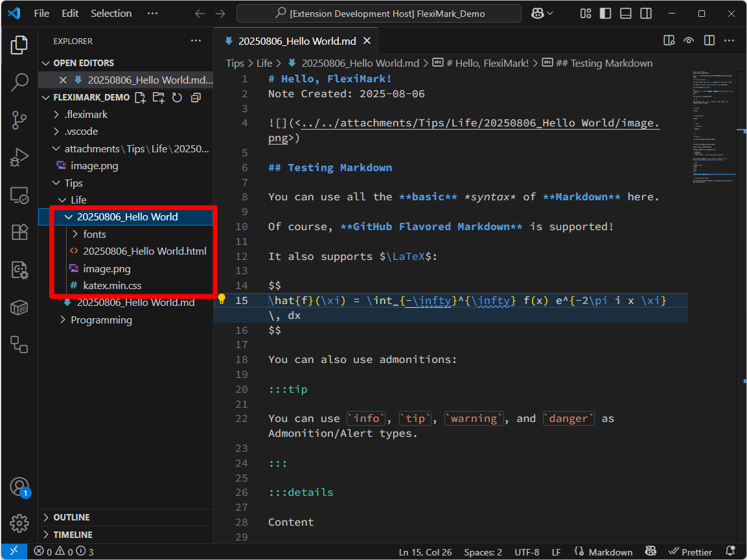747x560 pixels.
Task: Open the Remote Explorer view
Action: [19, 195]
